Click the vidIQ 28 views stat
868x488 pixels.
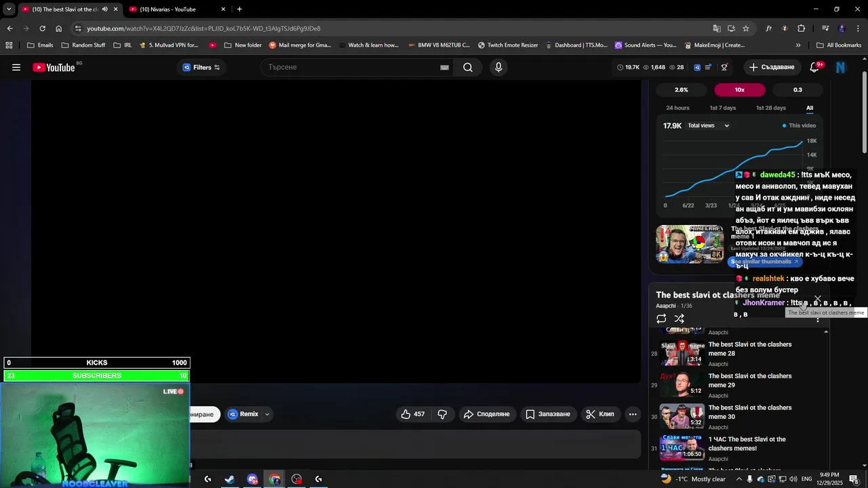point(676,67)
